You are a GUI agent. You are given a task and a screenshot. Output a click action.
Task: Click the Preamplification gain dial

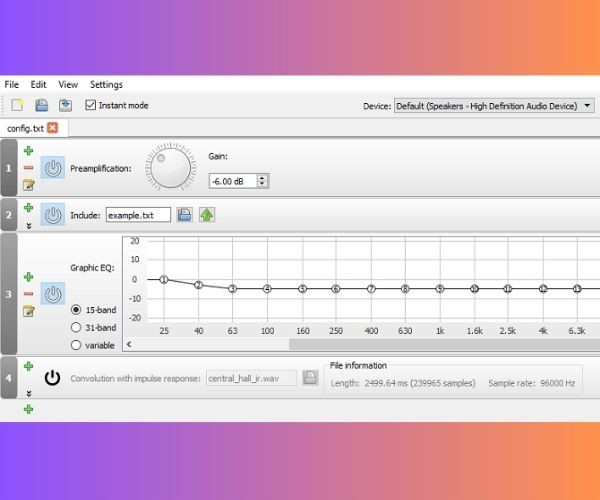click(170, 167)
